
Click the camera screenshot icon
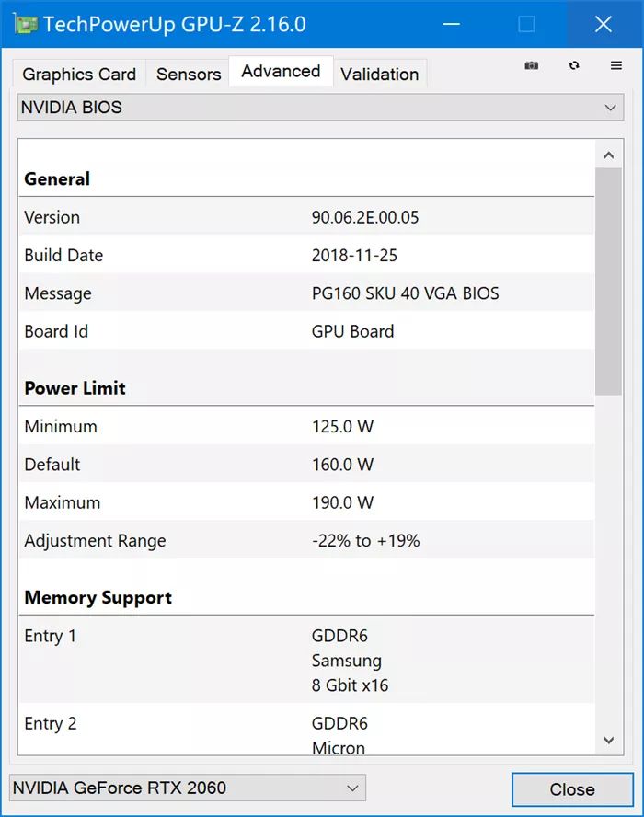coord(532,66)
